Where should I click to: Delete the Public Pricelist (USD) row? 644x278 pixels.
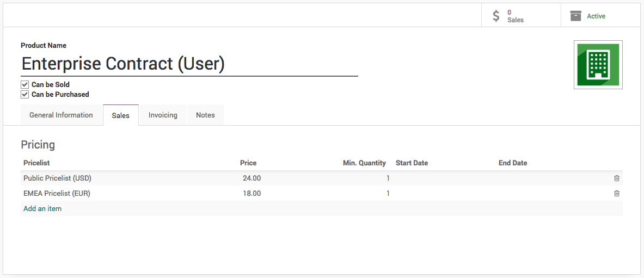616,178
